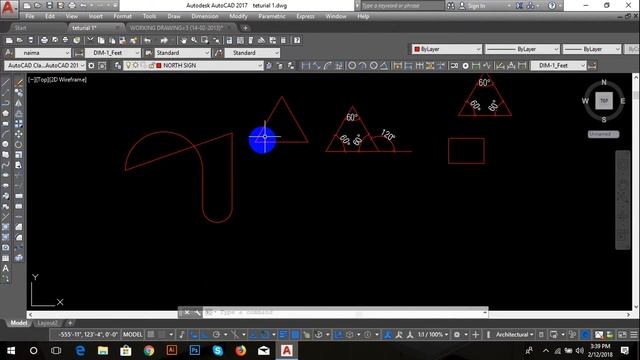Open the Express menu
The image size is (640, 360).
point(305,16)
